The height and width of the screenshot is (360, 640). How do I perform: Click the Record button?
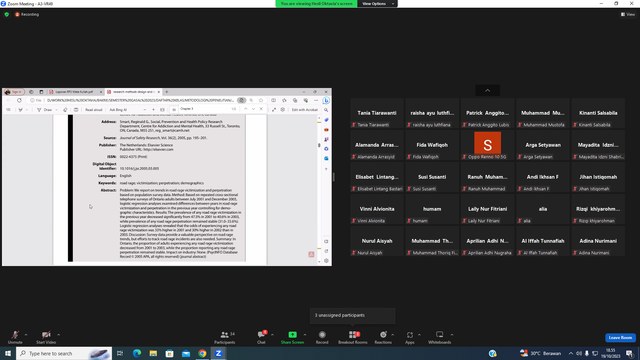point(322,337)
